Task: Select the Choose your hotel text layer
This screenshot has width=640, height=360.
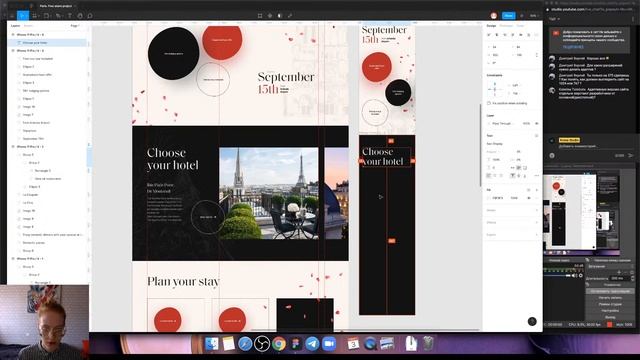Action: click(35, 43)
